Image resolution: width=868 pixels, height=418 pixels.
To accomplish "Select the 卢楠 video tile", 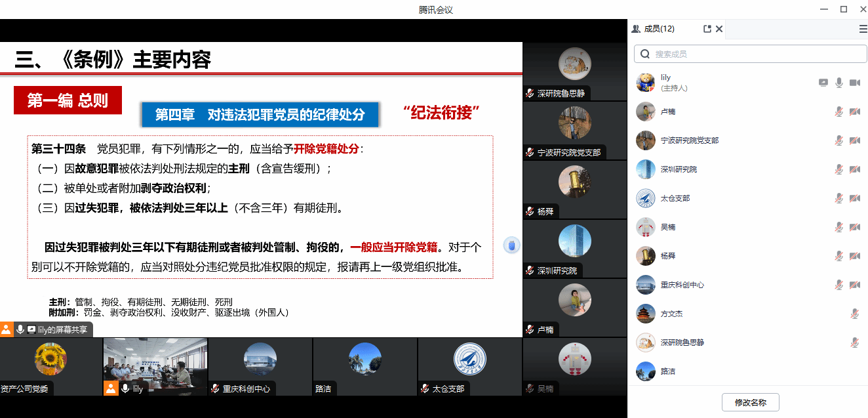I will pyautogui.click(x=575, y=307).
